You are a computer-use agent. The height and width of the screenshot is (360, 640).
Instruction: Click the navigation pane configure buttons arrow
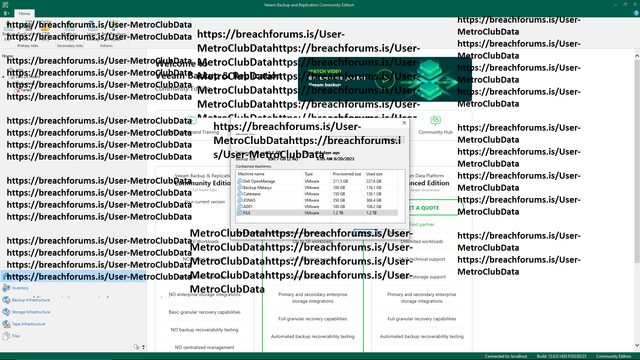tap(143, 347)
